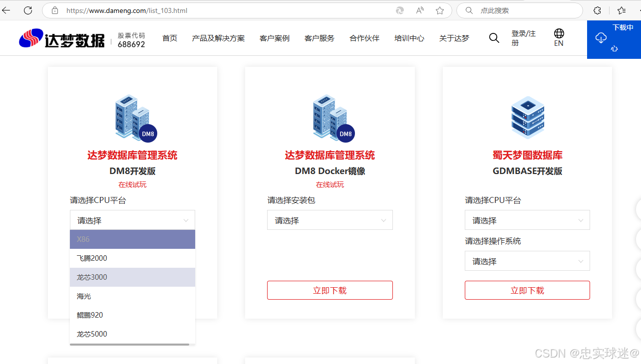The height and width of the screenshot is (364, 641).
Task: Collapse the DM8 CPU platform dropdown
Action: (132, 220)
